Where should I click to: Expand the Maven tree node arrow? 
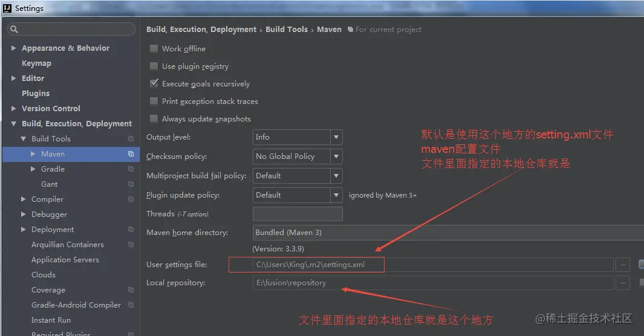(33, 154)
